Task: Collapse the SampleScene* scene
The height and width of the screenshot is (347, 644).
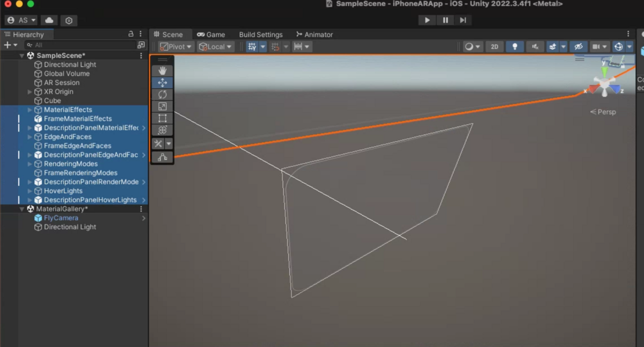Action: 22,56
